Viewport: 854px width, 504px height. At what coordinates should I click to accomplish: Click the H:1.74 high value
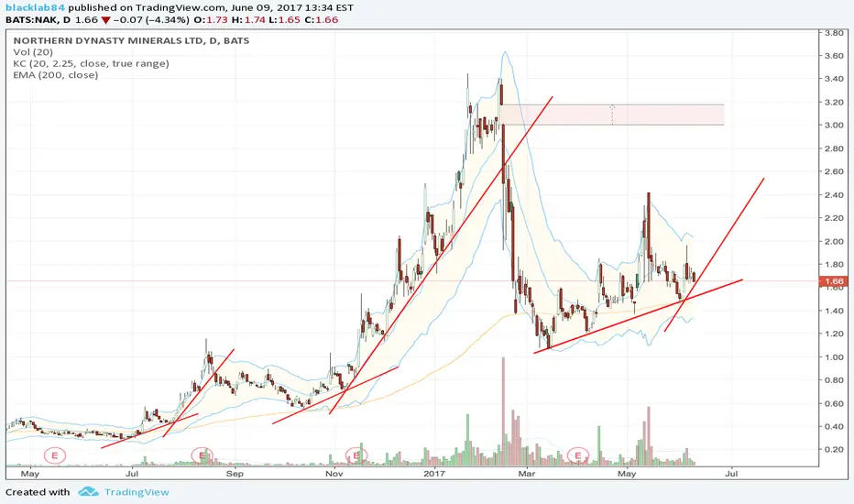246,20
